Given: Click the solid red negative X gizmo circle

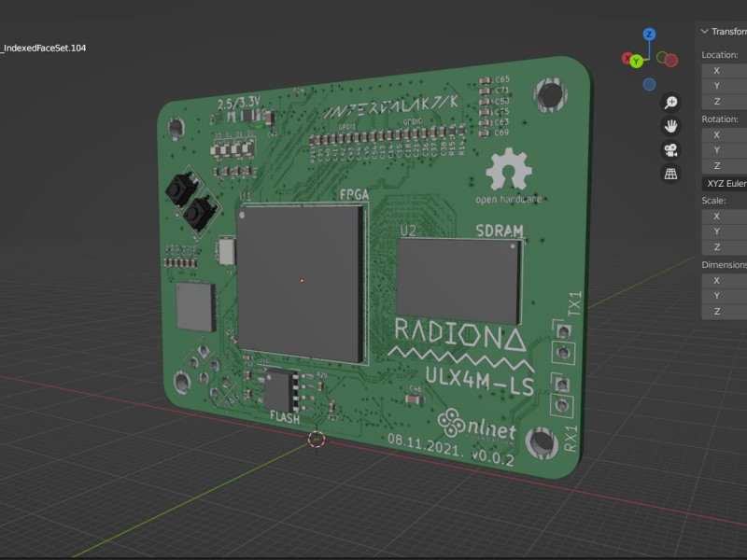Looking at the screenshot, I should point(670,60).
